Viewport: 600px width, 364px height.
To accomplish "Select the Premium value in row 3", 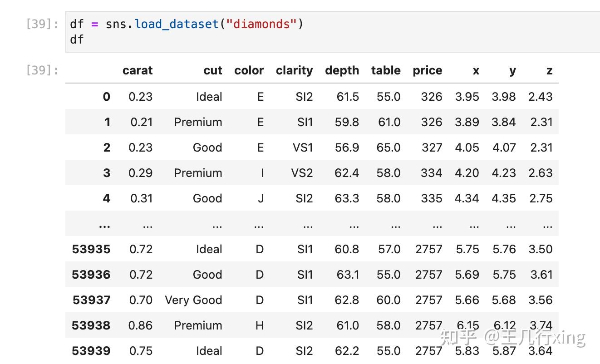I will coord(198,172).
